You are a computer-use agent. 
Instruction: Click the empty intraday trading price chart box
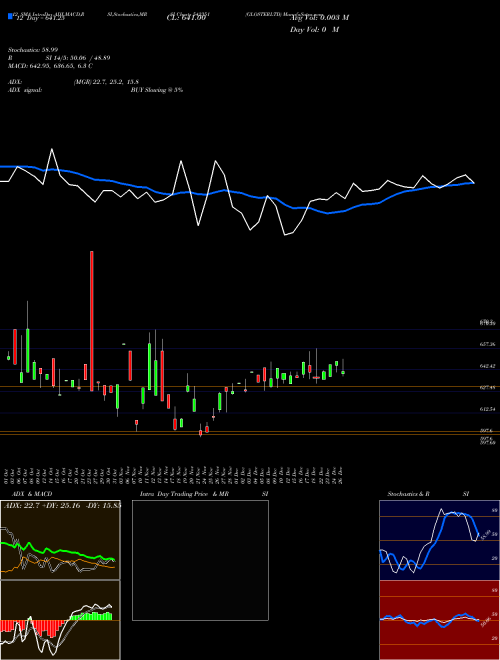tap(200, 560)
